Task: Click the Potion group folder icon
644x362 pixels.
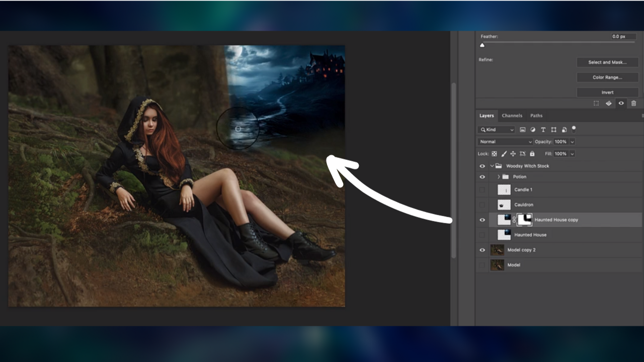Action: 506,177
